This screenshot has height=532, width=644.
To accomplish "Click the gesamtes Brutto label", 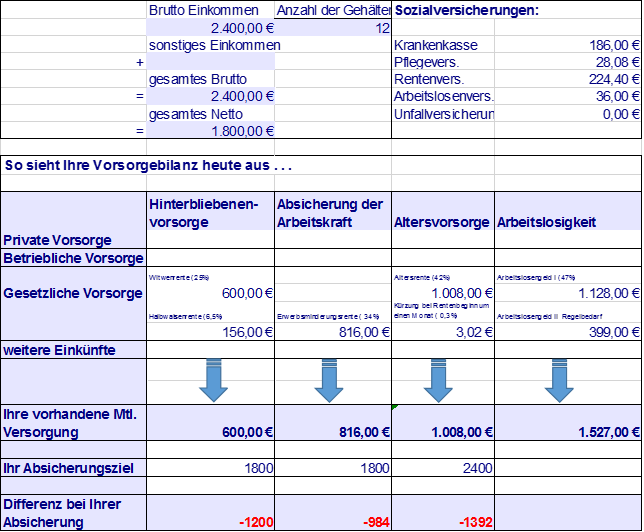I will (x=198, y=79).
